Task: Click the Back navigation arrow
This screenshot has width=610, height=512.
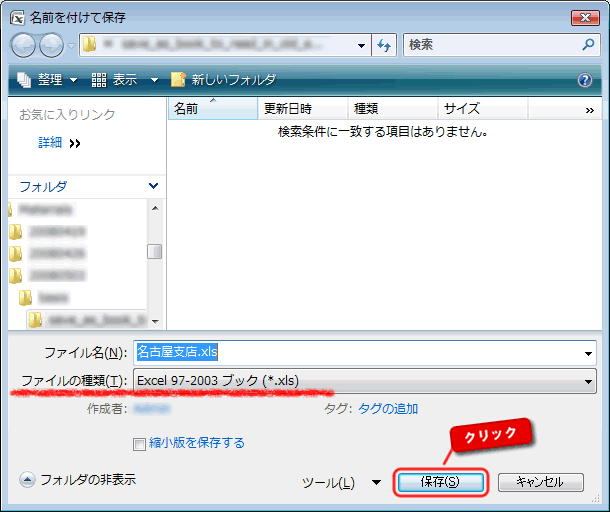Action: click(x=23, y=45)
